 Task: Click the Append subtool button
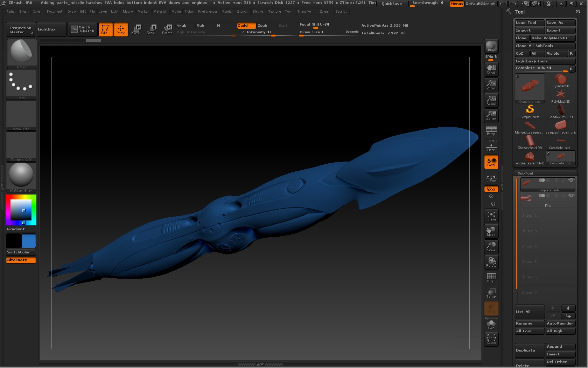tap(560, 346)
